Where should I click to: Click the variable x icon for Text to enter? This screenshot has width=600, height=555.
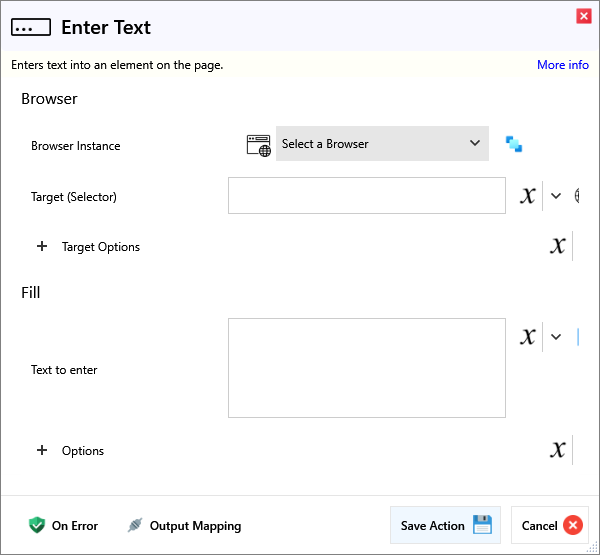[527, 337]
